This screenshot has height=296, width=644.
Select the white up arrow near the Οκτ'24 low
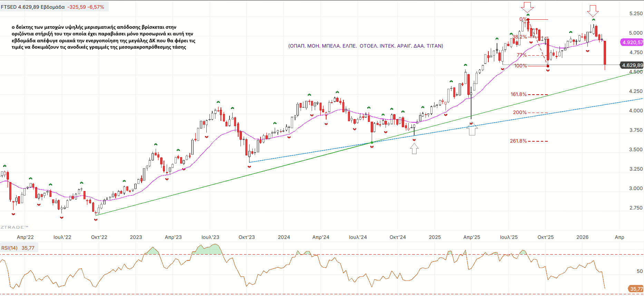pos(414,149)
